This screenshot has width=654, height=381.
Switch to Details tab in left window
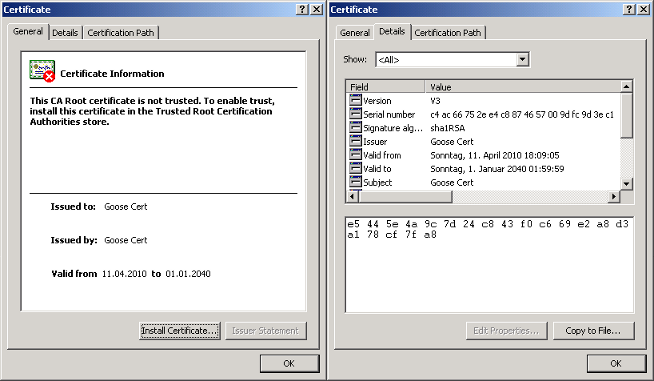point(65,33)
